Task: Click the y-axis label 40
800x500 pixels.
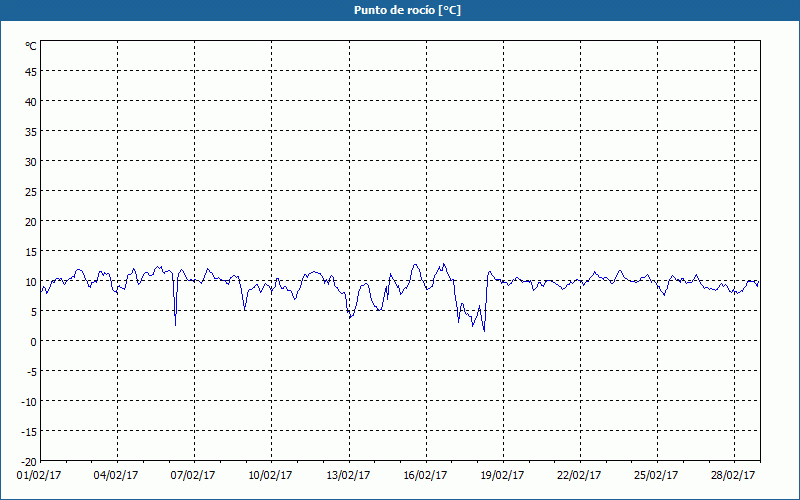Action: pyautogui.click(x=31, y=102)
